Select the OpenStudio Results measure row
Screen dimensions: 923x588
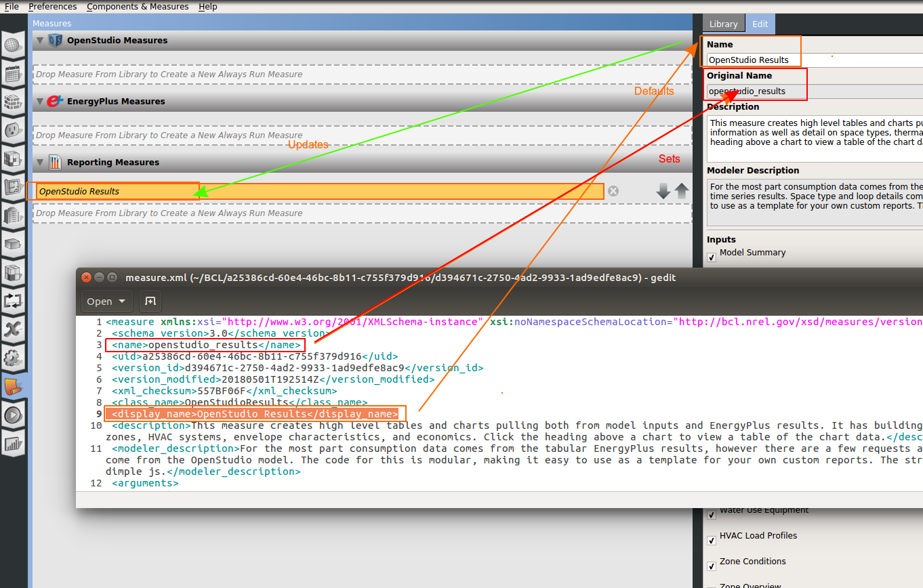point(319,191)
